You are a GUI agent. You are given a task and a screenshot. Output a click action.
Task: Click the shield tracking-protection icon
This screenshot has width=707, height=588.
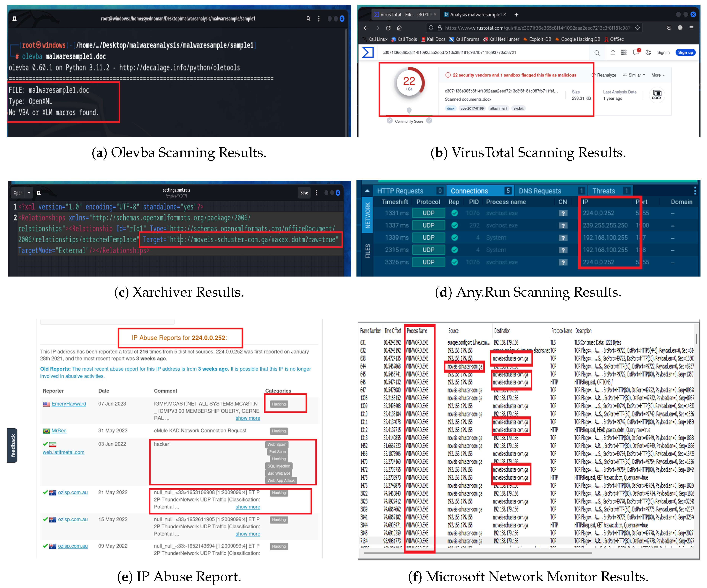click(431, 28)
